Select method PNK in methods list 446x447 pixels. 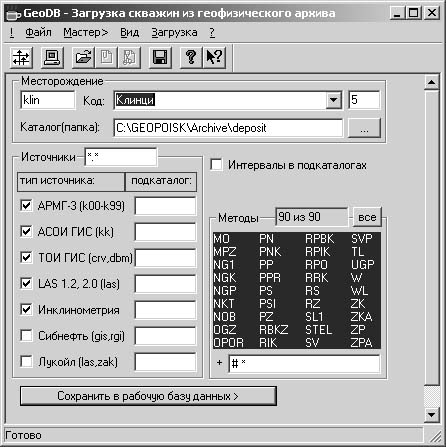(270, 252)
